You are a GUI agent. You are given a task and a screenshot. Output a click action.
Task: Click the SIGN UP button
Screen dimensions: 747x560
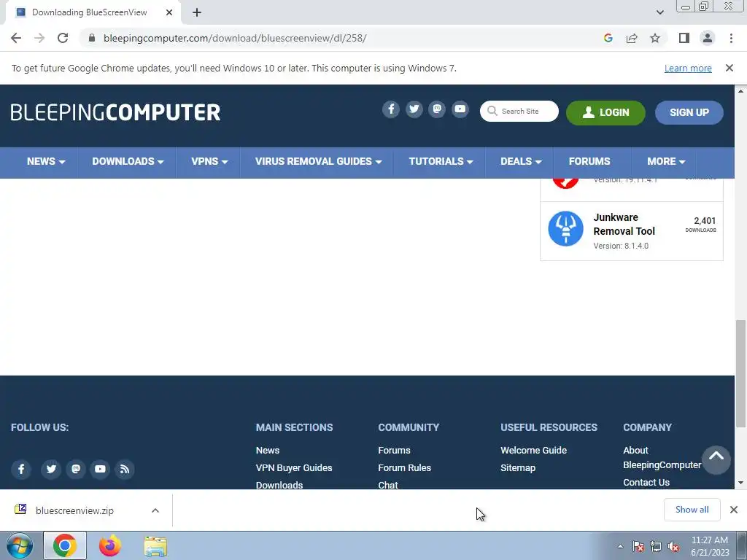click(689, 112)
